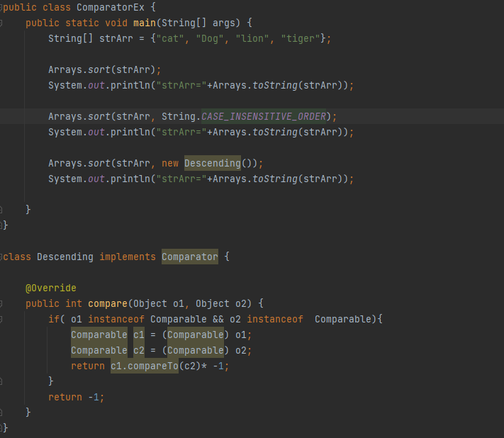Click the compare method name
Image resolution: width=504 pixels, height=438 pixels.
108,303
